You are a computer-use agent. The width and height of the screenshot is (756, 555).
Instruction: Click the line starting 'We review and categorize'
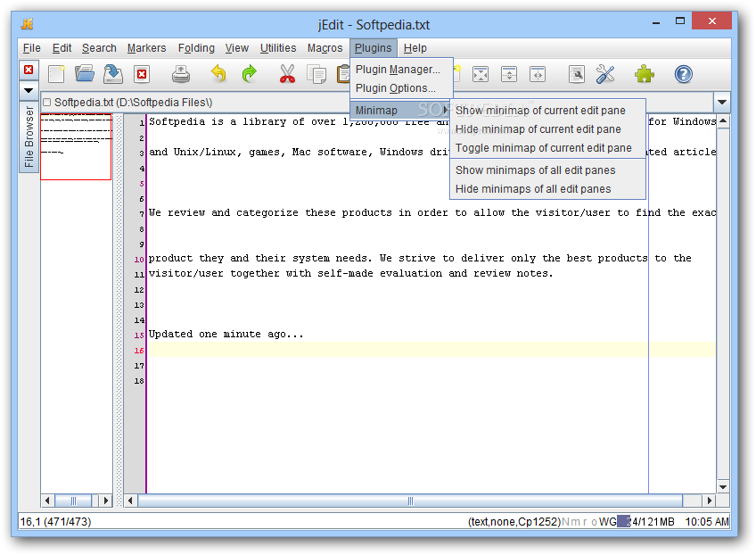pyautogui.click(x=431, y=213)
